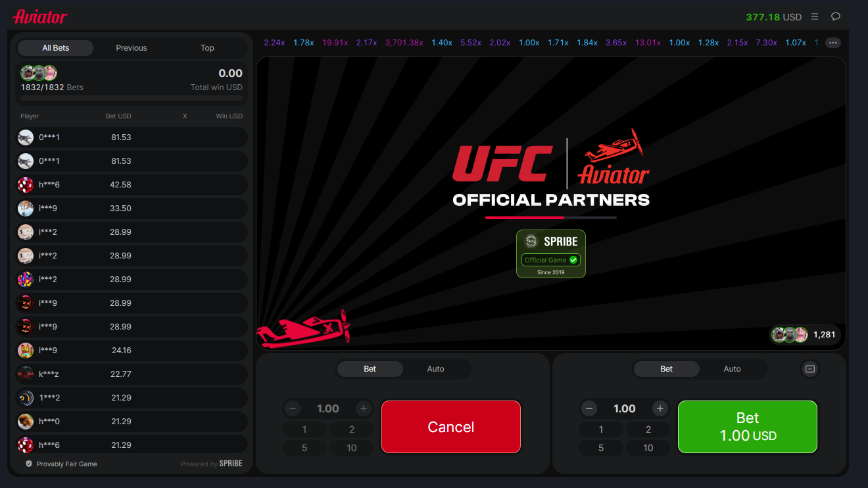Click the Powered by SPRIBE link
868x488 pixels.
coord(212,464)
